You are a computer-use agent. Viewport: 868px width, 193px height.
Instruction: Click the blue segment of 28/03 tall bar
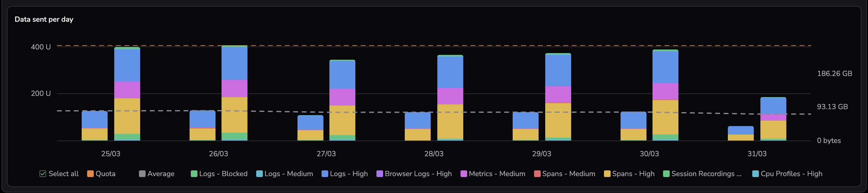tap(450, 72)
